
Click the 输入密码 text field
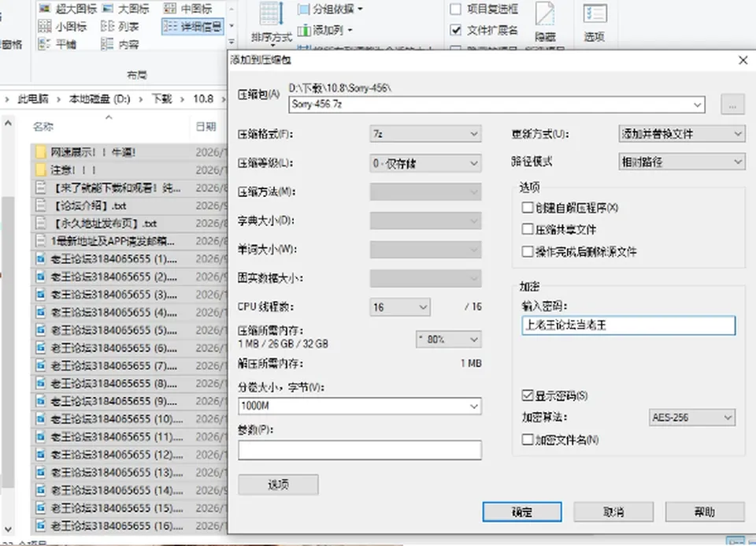pos(628,325)
